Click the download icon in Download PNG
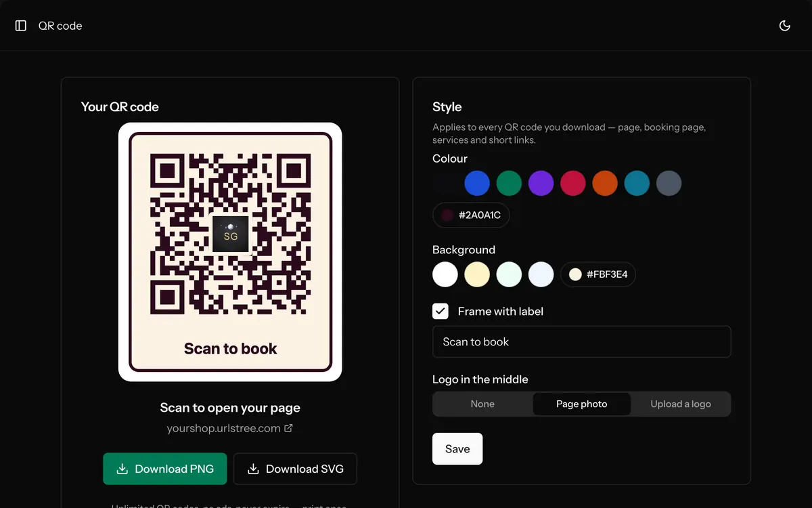The height and width of the screenshot is (508, 812). [122, 469]
